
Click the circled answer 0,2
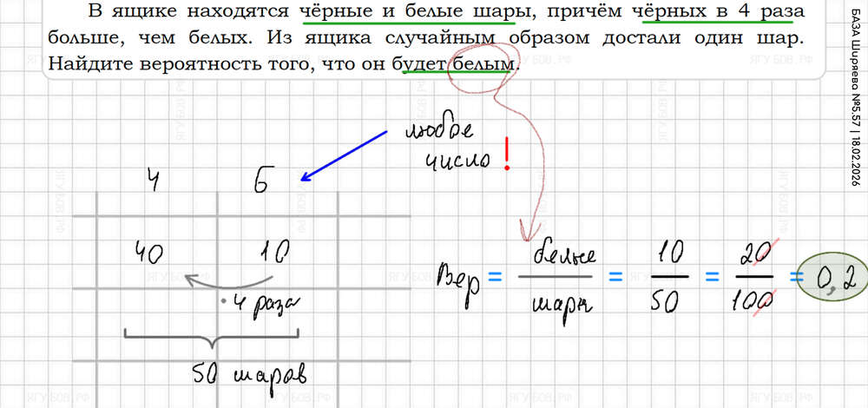[x=831, y=278]
